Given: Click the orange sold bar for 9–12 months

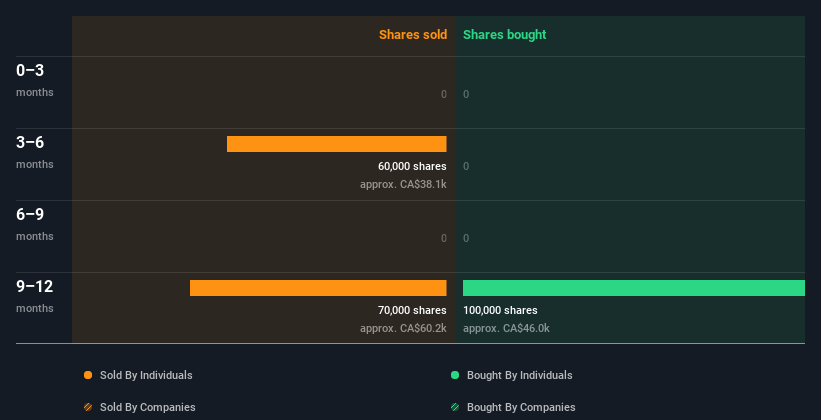Looking at the screenshot, I should (318, 288).
